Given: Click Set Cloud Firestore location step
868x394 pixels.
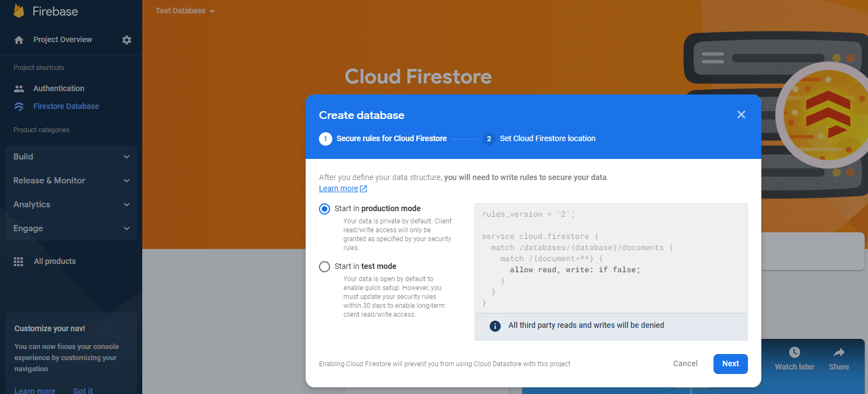Looking at the screenshot, I should tap(548, 139).
